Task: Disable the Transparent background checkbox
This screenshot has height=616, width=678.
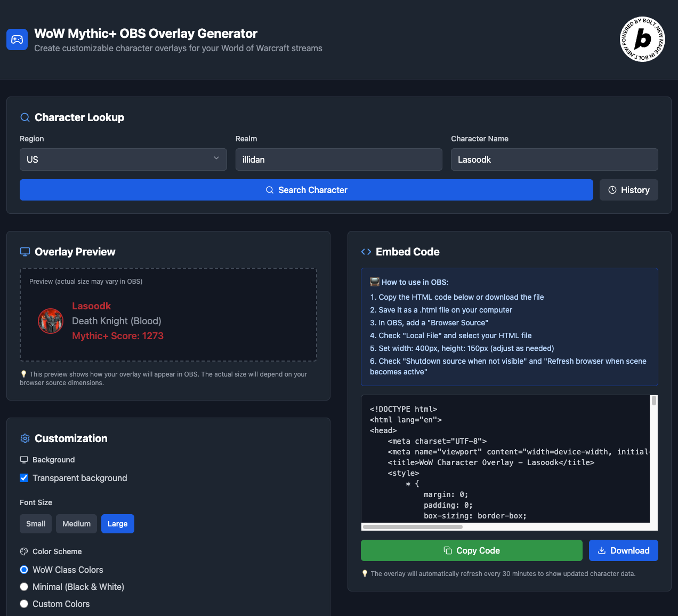Action: (x=24, y=478)
